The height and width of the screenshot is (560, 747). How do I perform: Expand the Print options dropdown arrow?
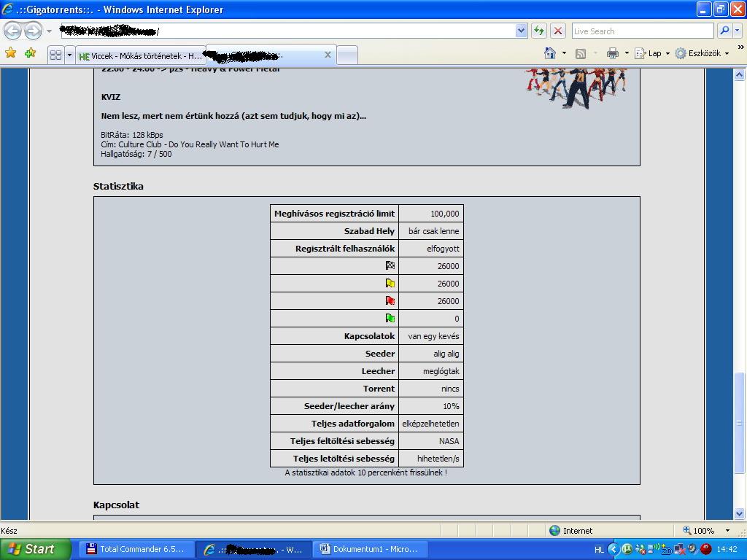tap(627, 53)
